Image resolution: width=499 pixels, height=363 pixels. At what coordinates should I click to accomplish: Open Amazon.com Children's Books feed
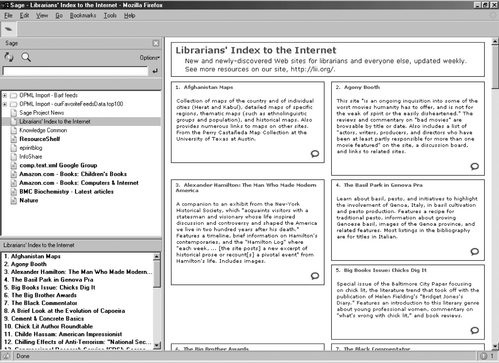point(73,174)
